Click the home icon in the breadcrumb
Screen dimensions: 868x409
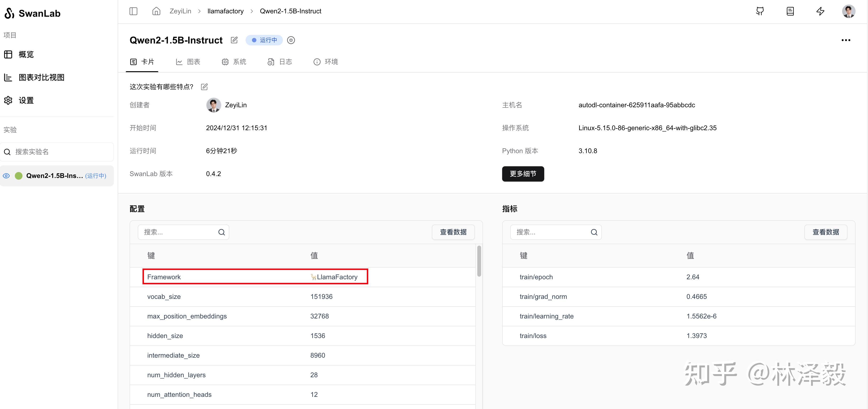pyautogui.click(x=156, y=11)
